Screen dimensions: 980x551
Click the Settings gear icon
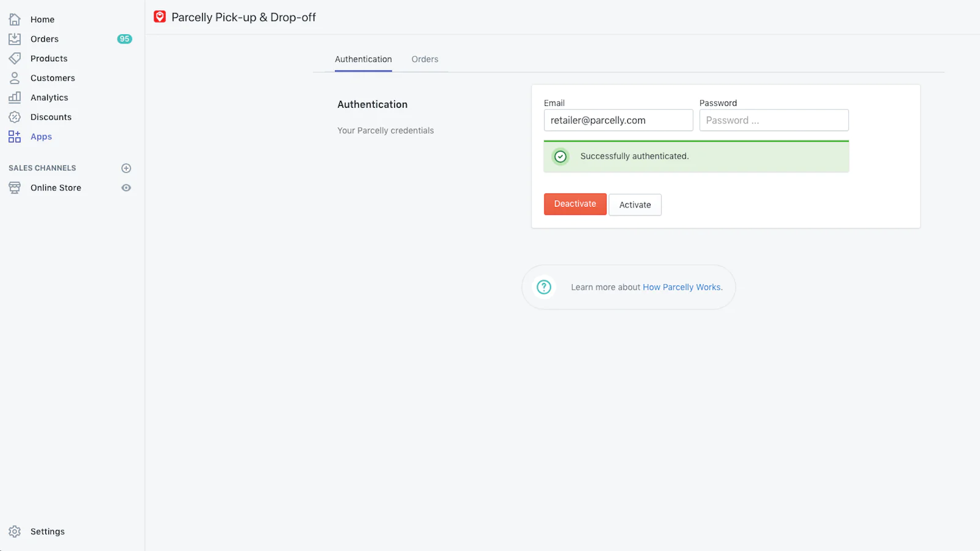click(15, 531)
